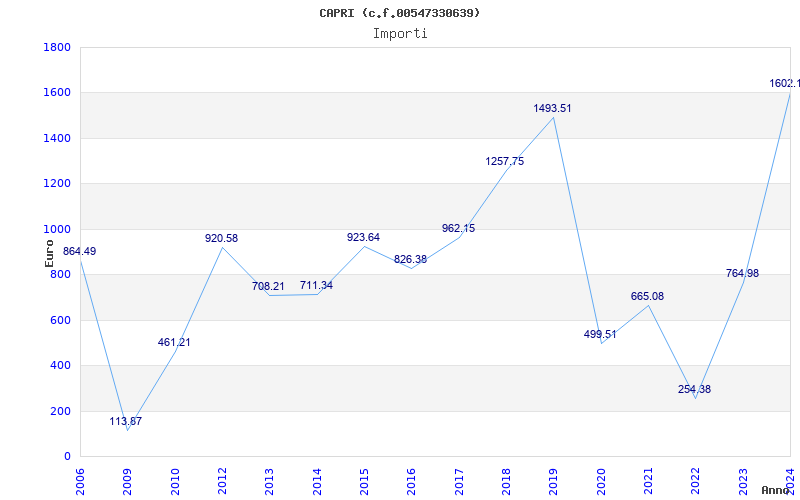This screenshot has height=500, width=800.
Task: Click the y-axis tick label 1800
Action: [x=57, y=47]
